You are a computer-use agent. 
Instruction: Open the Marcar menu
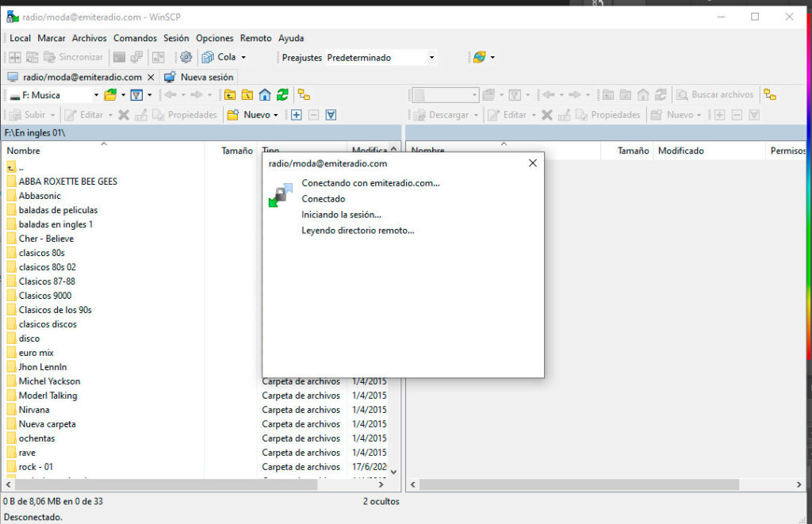[52, 38]
